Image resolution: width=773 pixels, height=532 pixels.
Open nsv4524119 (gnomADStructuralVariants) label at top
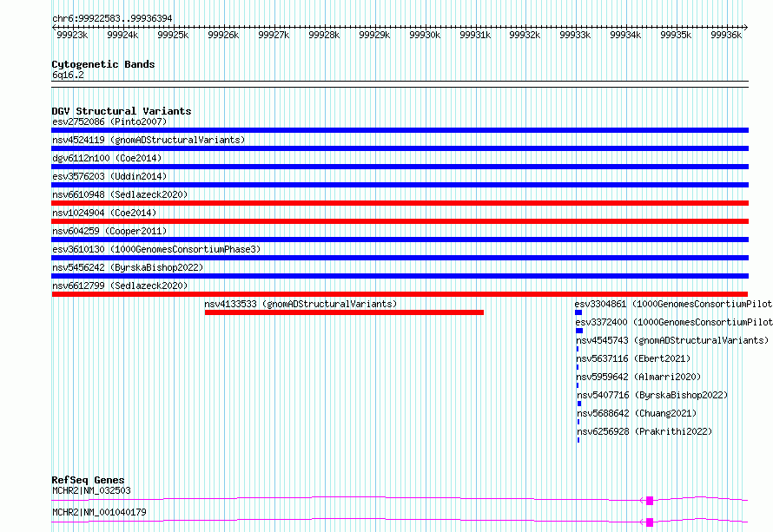149,140
